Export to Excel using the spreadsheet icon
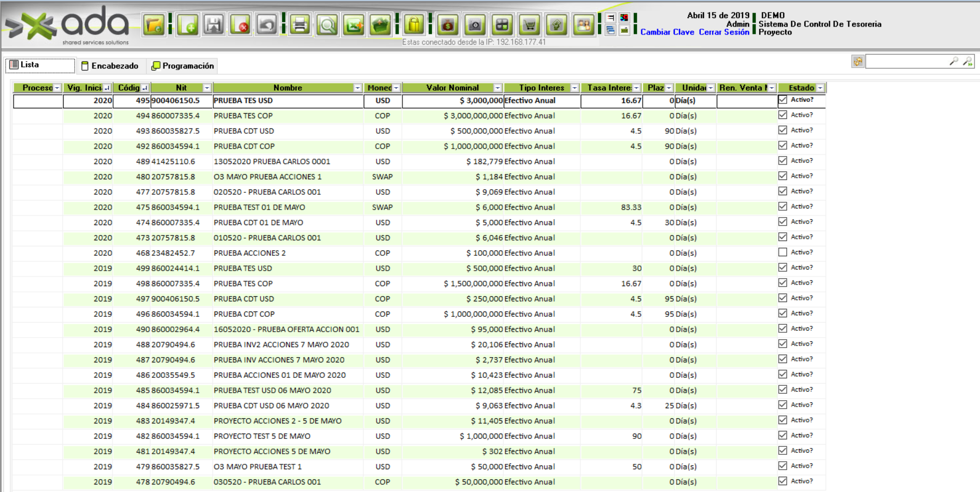 354,25
